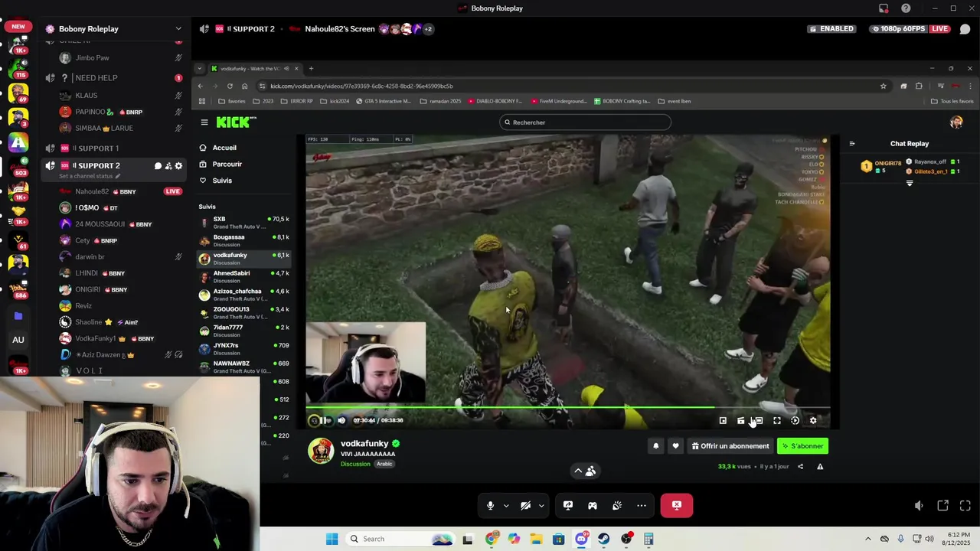This screenshot has width=980, height=551.
Task: Open the Discord soundboard
Action: [x=617, y=506]
